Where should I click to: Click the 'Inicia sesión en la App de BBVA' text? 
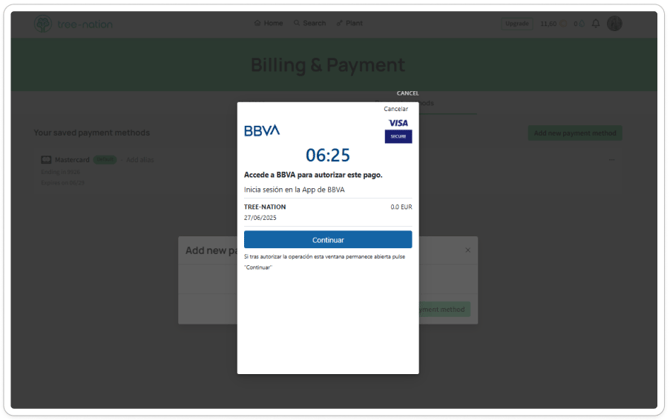[294, 190]
